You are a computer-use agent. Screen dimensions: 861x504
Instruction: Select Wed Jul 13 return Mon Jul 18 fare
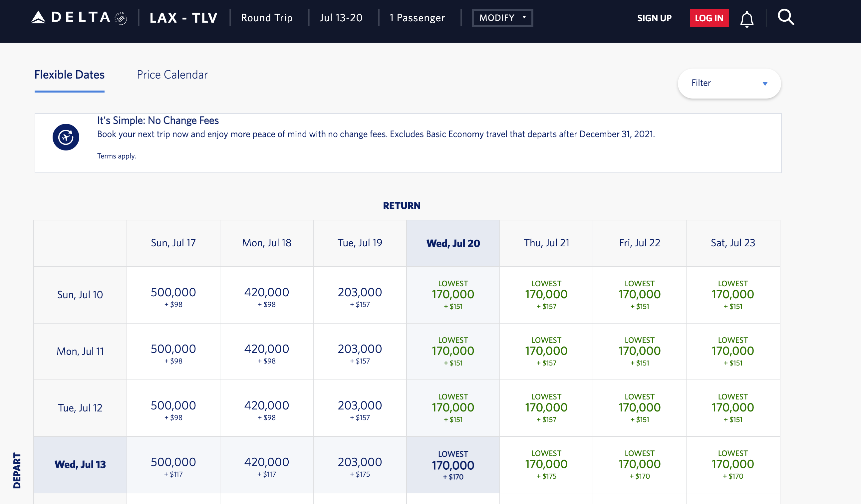(x=266, y=465)
